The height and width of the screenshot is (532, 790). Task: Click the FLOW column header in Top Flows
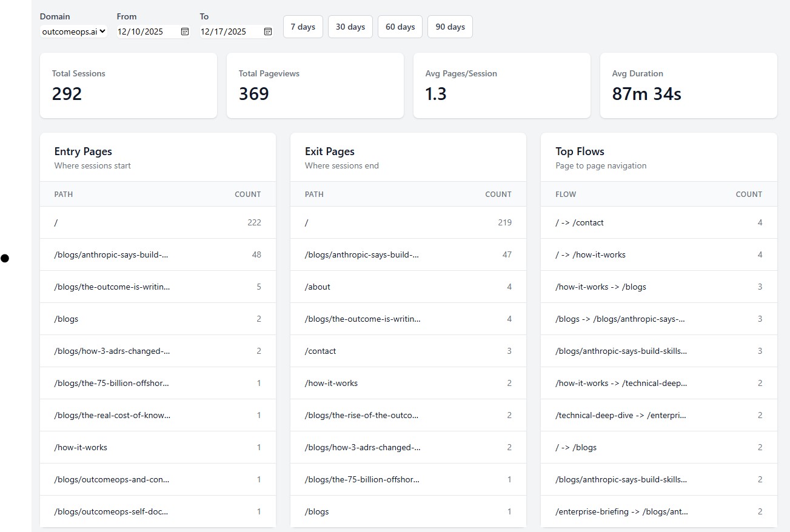(565, 194)
